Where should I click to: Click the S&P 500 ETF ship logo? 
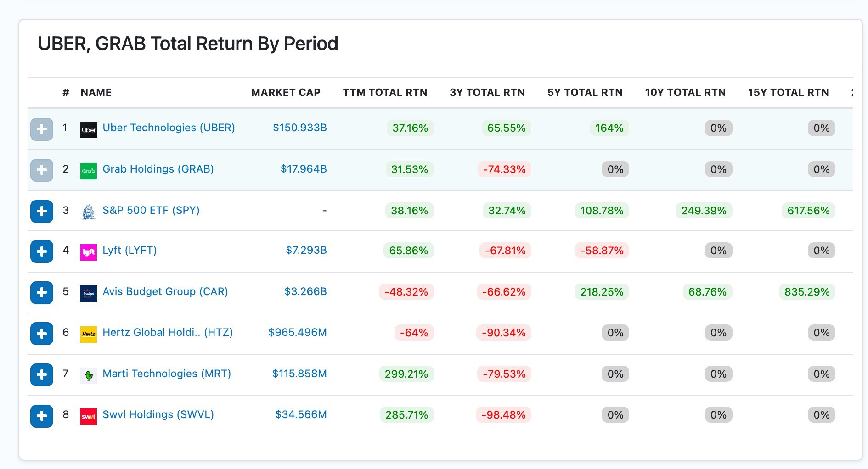[x=89, y=212]
